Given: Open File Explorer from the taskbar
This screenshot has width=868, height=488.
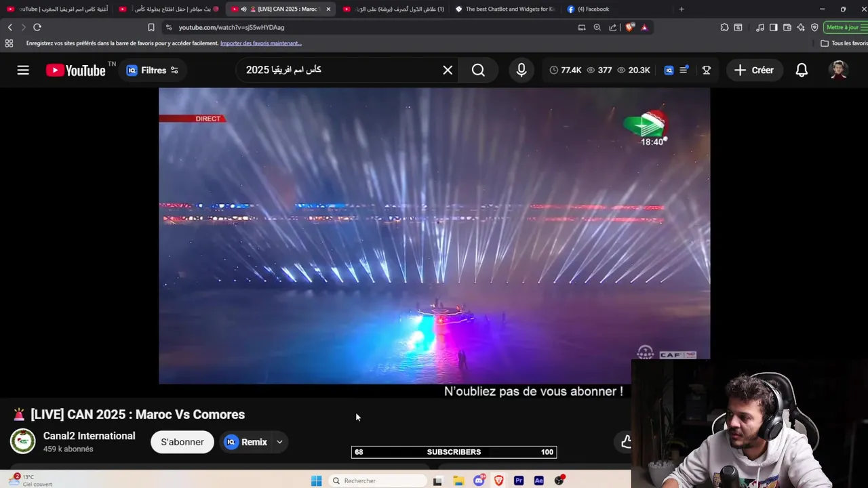Looking at the screenshot, I should click(458, 481).
